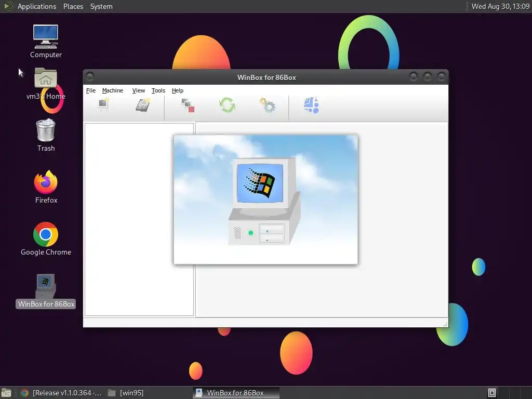
Task: Click the clock showing Wed Aug 30, 13:09
Action: click(x=500, y=6)
